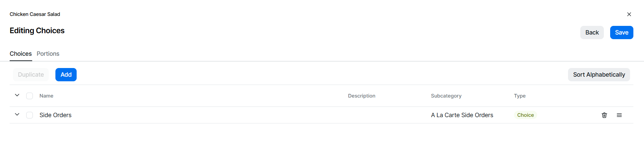Delete the Side Orders choice with trash icon
The width and height of the screenshot is (644, 145).
click(x=604, y=115)
